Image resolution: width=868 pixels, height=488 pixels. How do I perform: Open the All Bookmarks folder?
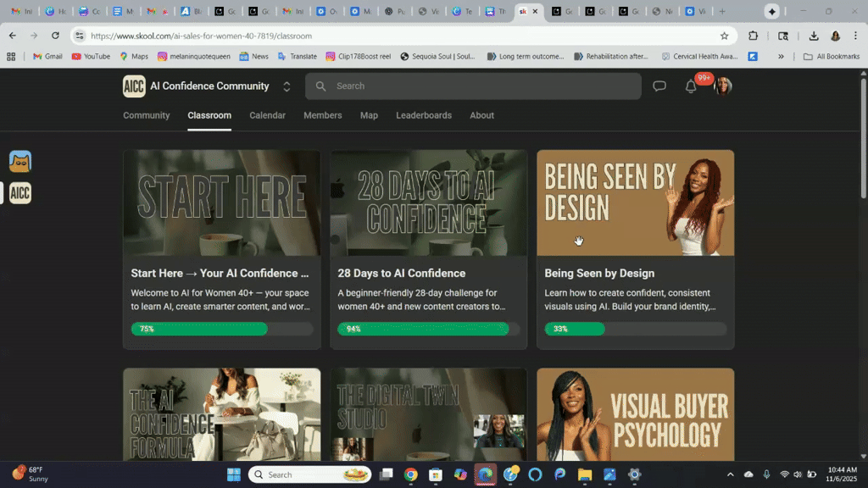point(831,57)
